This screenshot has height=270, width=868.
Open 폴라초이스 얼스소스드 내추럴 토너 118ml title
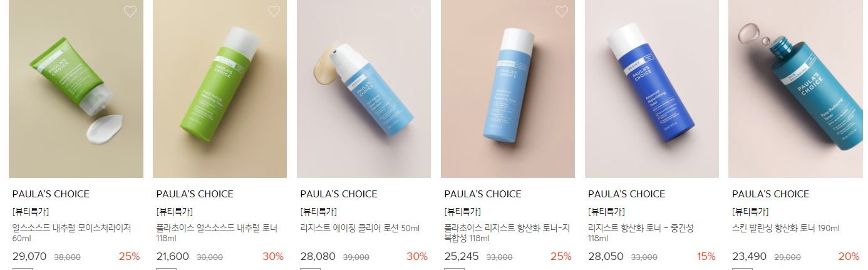click(x=217, y=233)
